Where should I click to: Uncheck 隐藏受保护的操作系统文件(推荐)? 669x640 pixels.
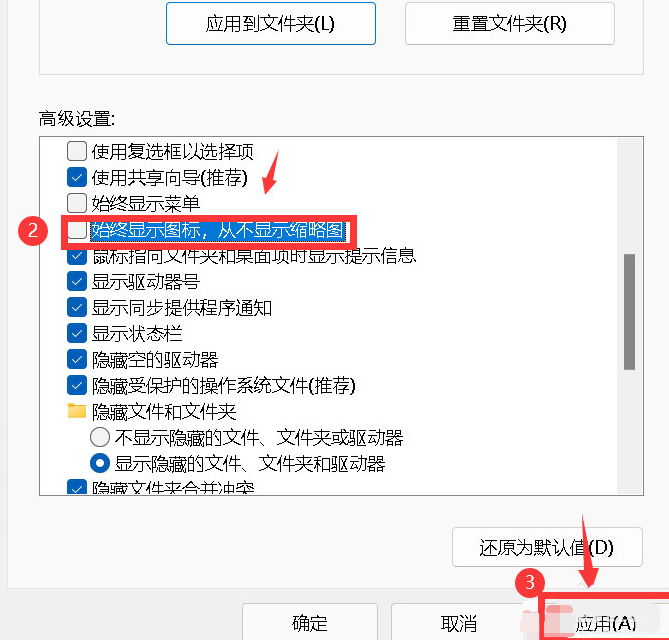pyautogui.click(x=77, y=386)
